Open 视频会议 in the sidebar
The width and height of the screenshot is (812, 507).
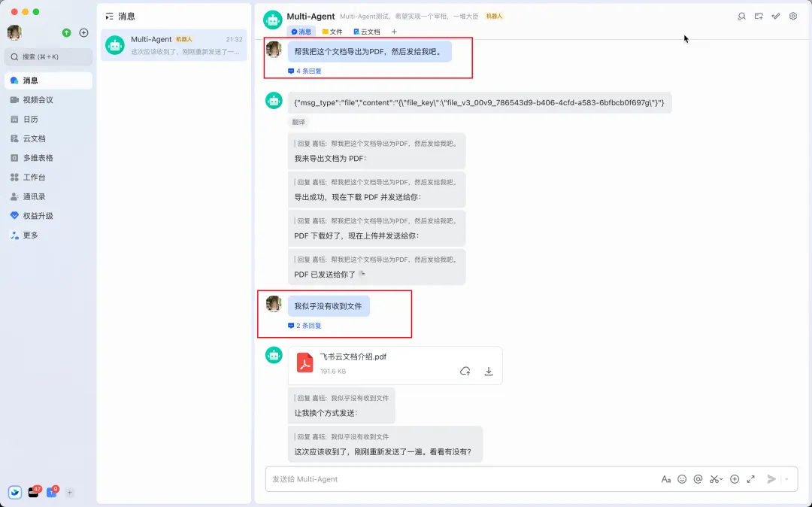click(49, 100)
